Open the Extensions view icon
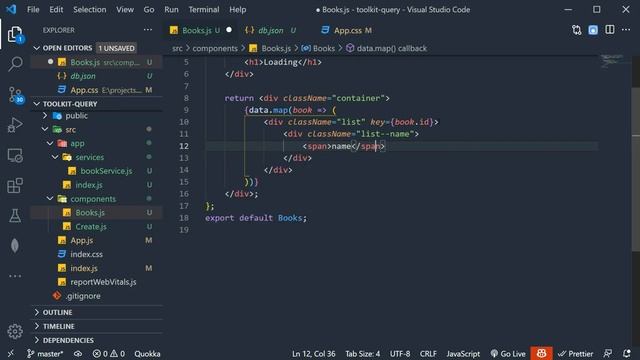 [x=15, y=186]
